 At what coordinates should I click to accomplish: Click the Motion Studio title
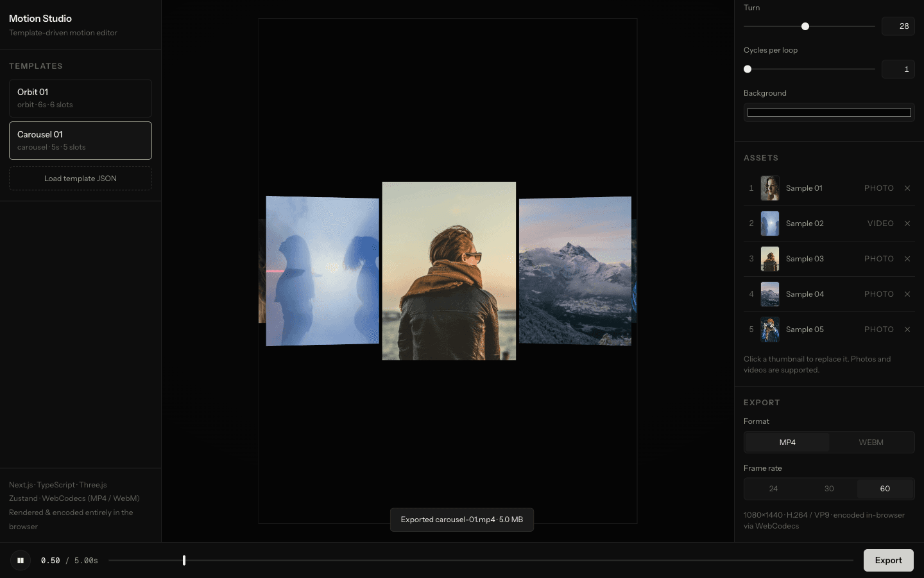tap(40, 19)
